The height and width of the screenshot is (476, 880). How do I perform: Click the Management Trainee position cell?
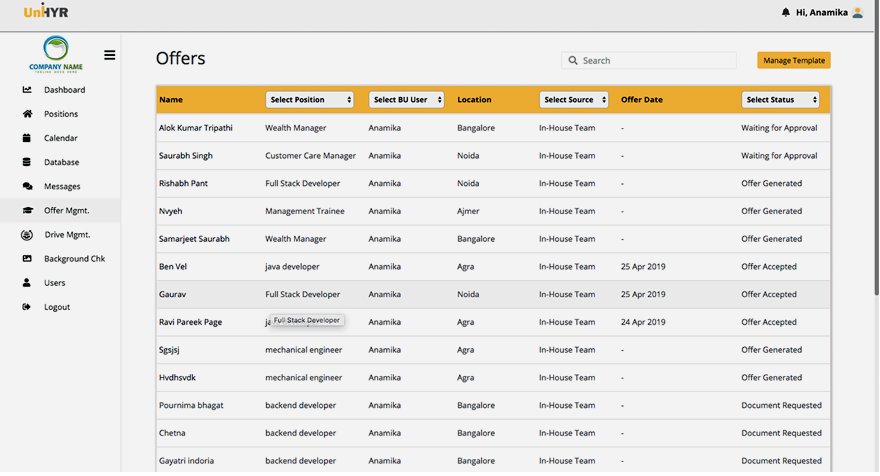tap(305, 211)
